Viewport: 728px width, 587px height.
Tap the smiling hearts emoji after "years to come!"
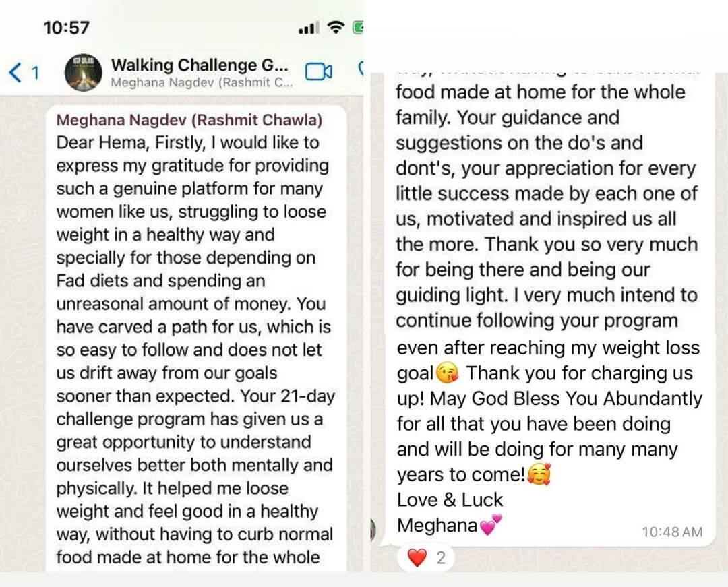click(x=539, y=475)
